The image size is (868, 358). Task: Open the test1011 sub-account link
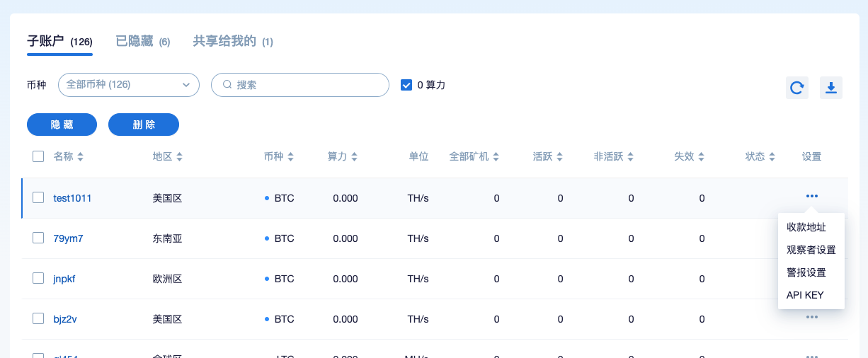click(x=72, y=198)
